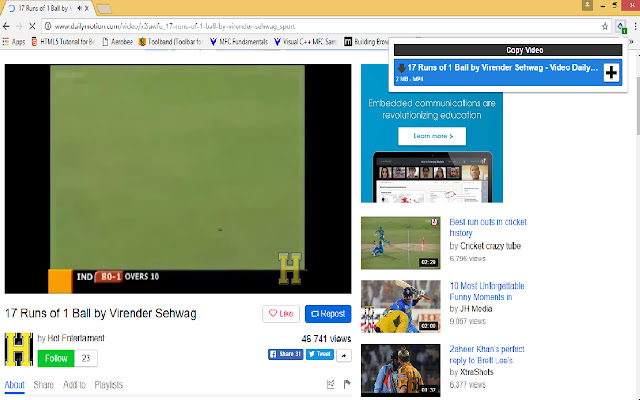
Task: Open the Apps shortcut in bookmarks bar
Action: (x=13, y=42)
